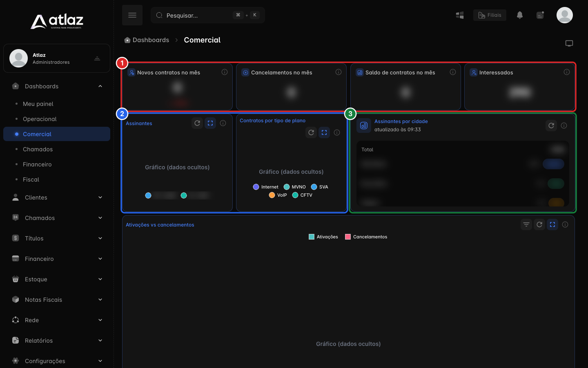The image size is (588, 368).
Task: Refresh the Assinantes por cidade panel
Action: point(551,126)
